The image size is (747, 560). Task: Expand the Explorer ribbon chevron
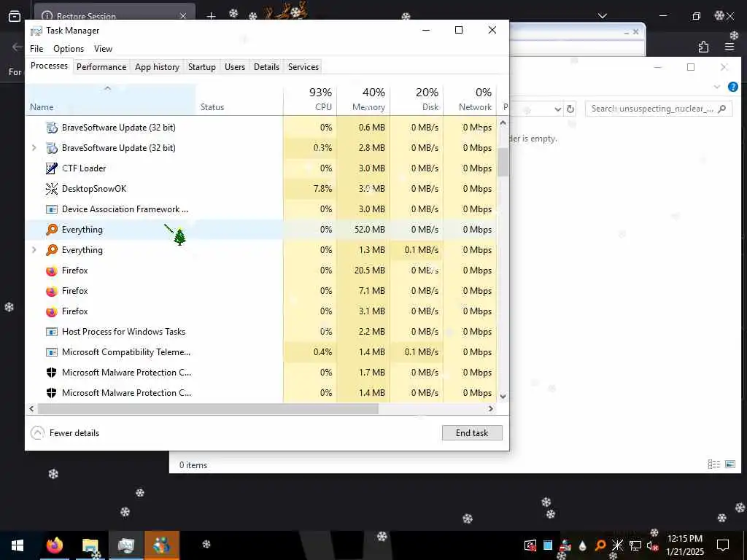click(717, 87)
